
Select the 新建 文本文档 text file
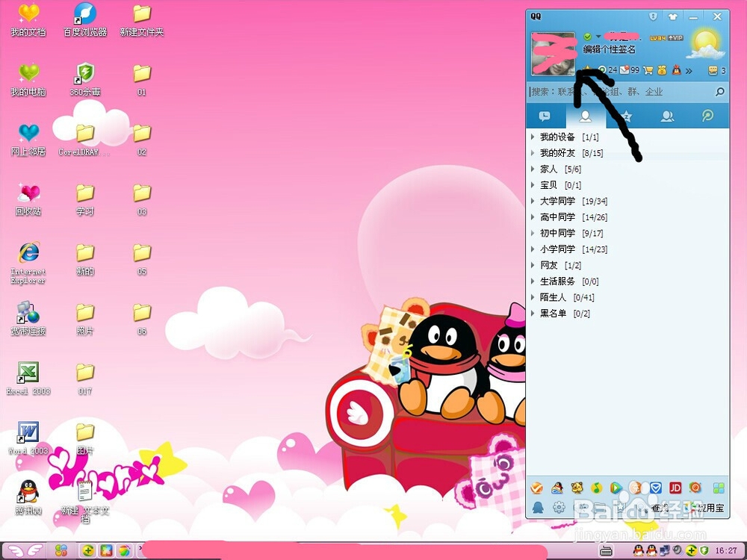85,502
